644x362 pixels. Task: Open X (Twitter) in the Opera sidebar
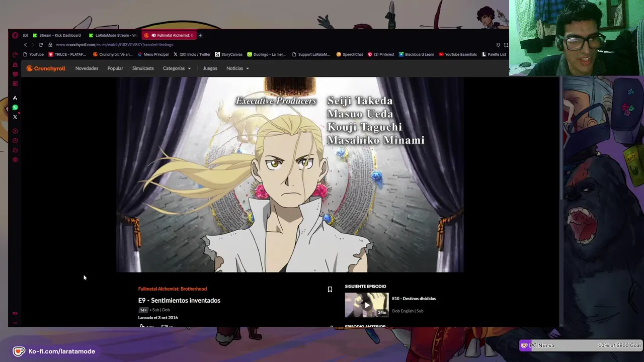15,117
